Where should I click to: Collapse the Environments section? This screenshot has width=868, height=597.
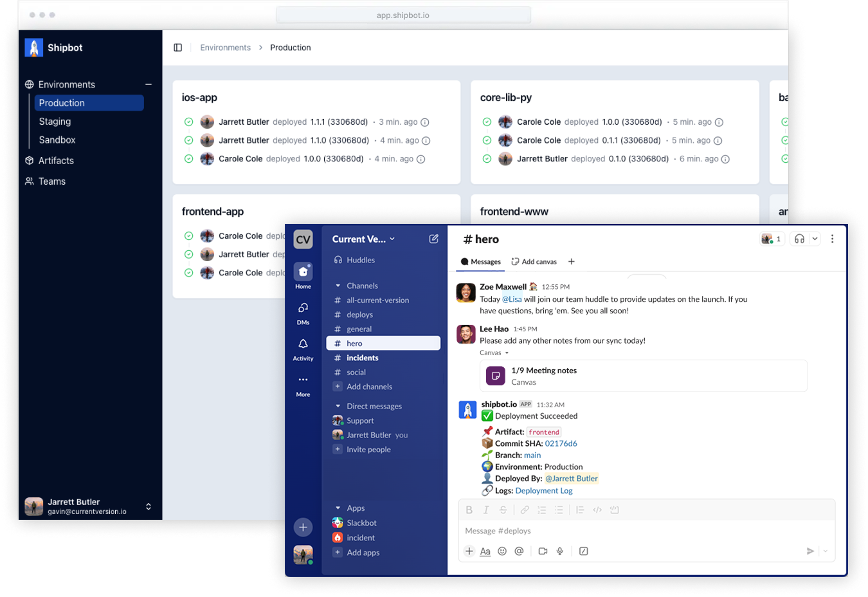(x=149, y=84)
